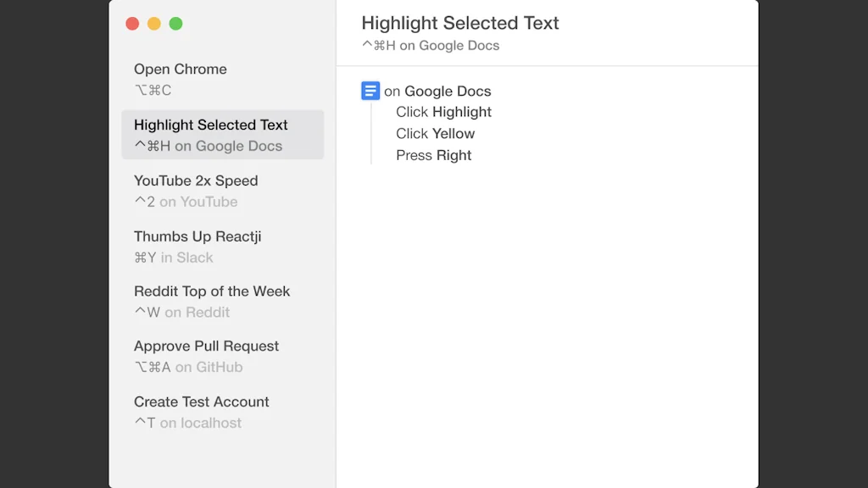Screen dimensions: 868x488
Task: Select the Click Yellow step
Action: [435, 134]
